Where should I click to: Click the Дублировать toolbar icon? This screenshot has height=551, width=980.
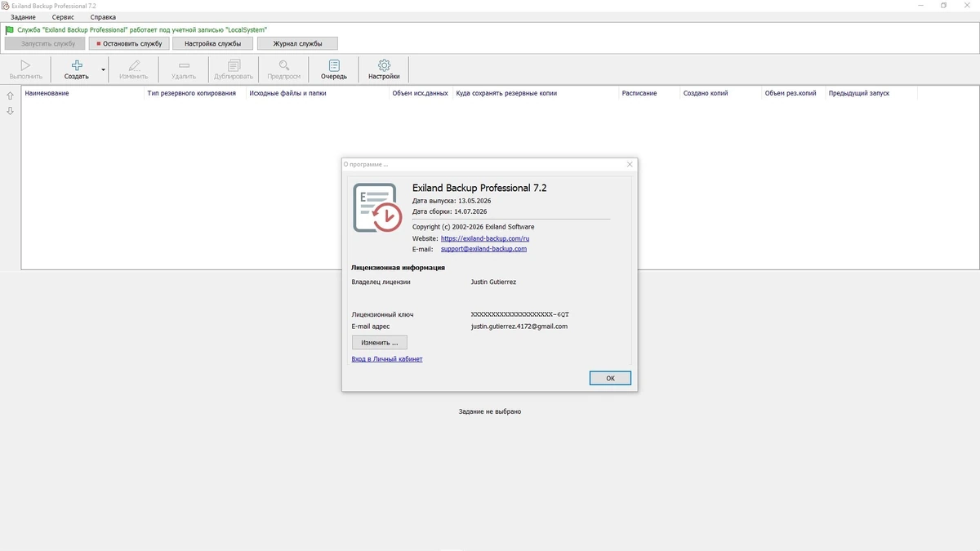pos(234,65)
